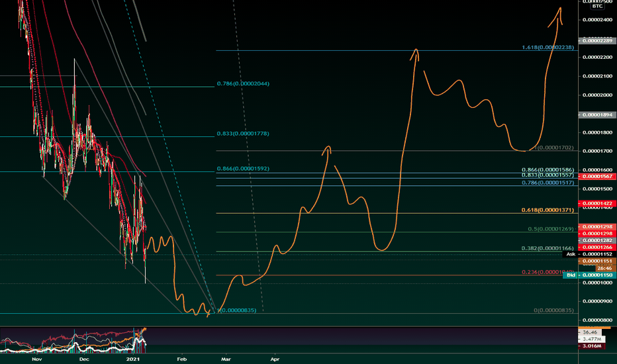
Task: Click the orange 0.00001151 last price tag
Action: coord(597,261)
